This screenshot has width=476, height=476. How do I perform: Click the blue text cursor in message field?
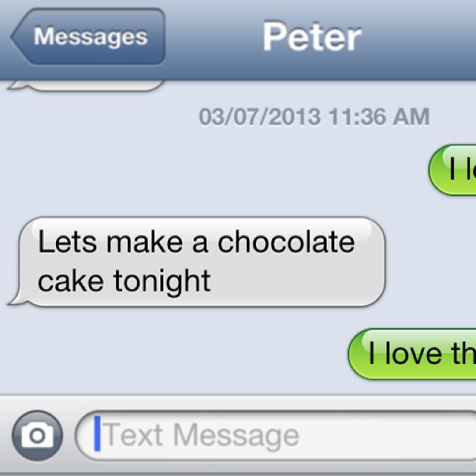97,433
